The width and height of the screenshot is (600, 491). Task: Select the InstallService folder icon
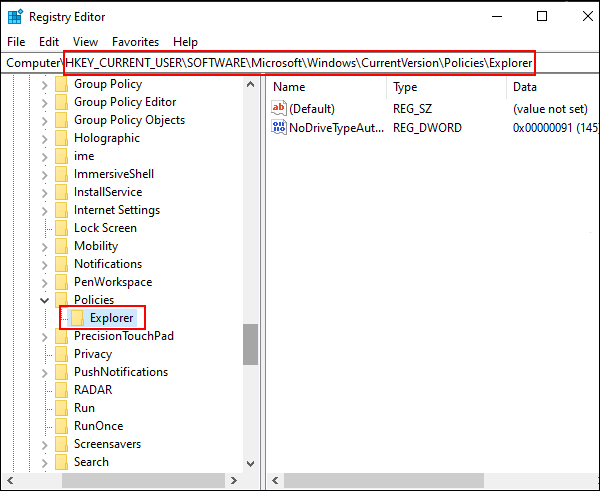61,192
